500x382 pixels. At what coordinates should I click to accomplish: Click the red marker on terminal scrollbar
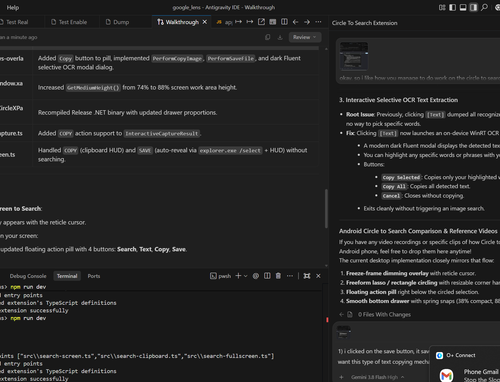(x=327, y=320)
